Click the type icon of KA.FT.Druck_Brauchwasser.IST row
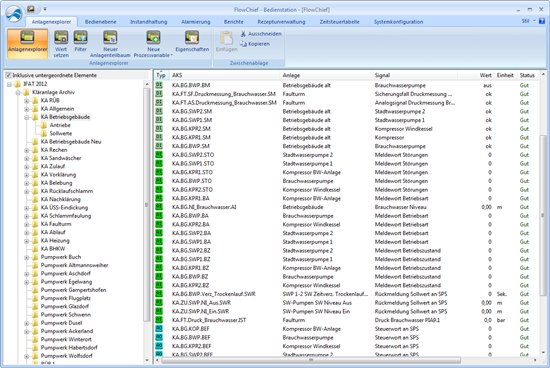Image resolution: width=550 pixels, height=368 pixels. click(159, 320)
